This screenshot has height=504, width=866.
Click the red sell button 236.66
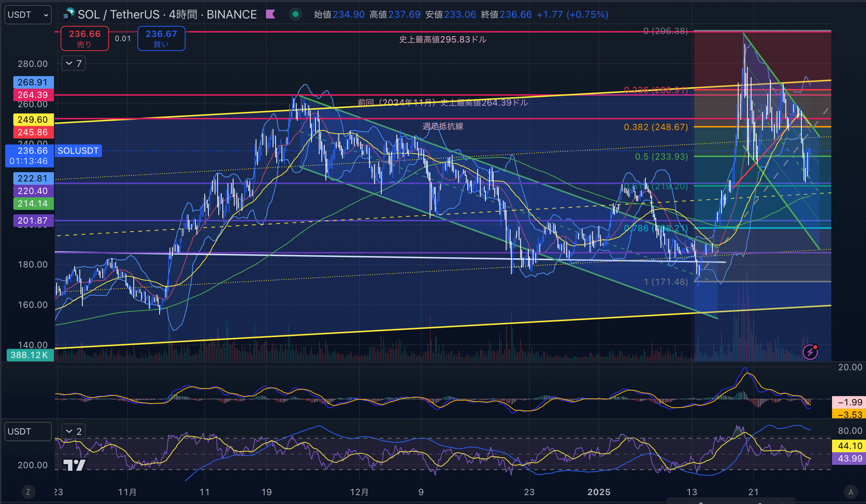click(85, 38)
